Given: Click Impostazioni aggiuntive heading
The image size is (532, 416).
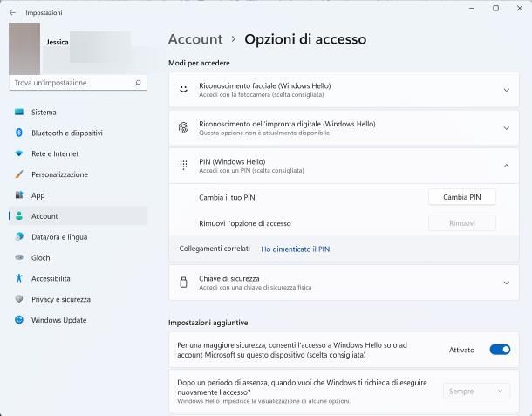Looking at the screenshot, I should click(208, 323).
